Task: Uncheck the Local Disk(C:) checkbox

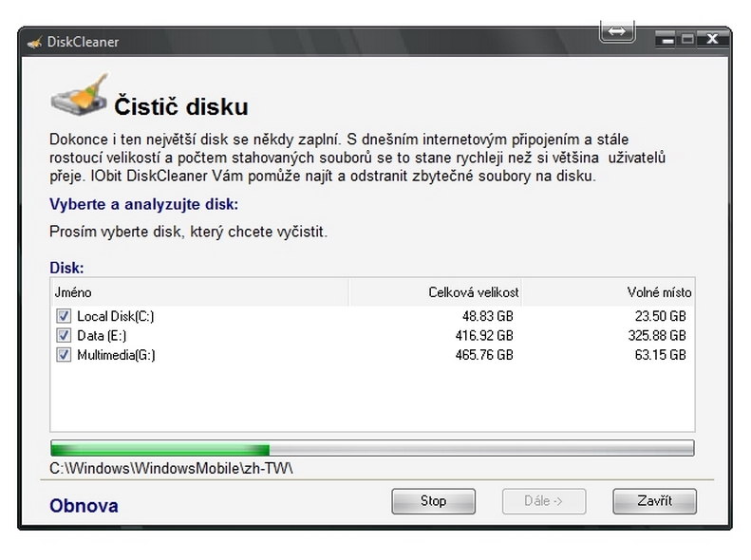Action: tap(64, 316)
